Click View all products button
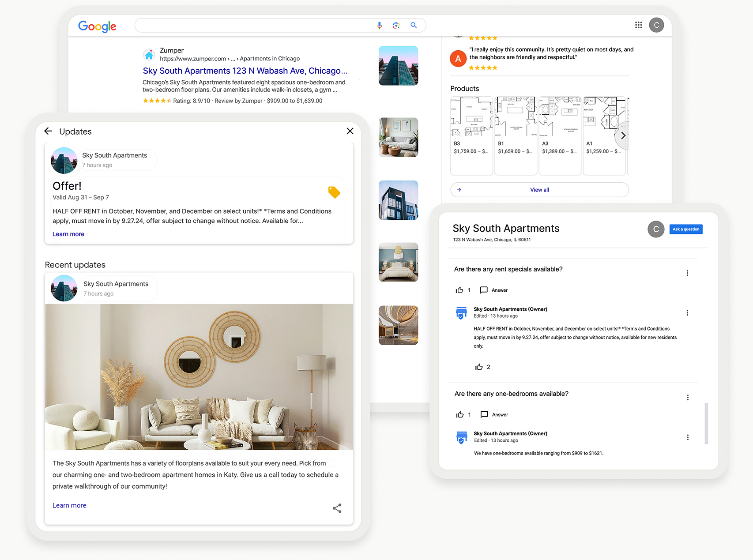 point(539,190)
